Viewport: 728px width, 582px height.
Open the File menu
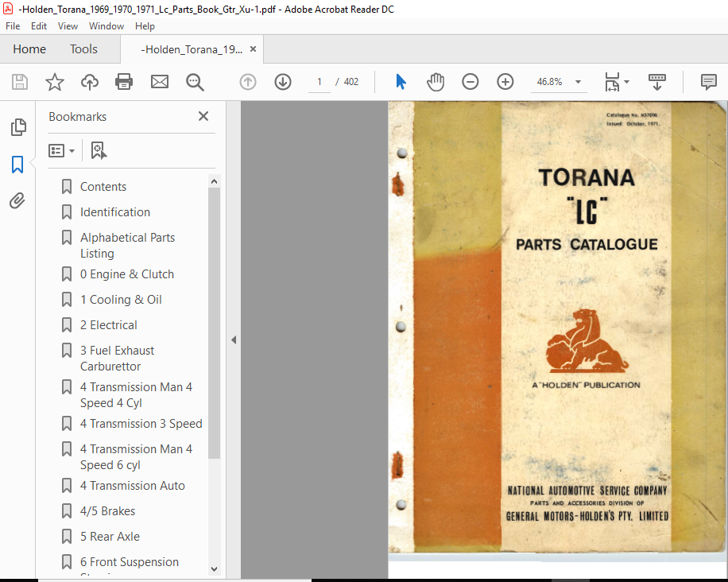(13, 26)
